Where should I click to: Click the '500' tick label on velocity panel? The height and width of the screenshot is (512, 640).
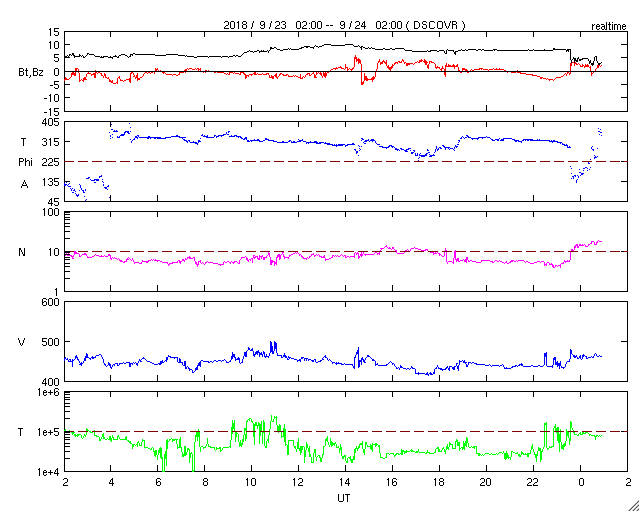pyautogui.click(x=52, y=342)
